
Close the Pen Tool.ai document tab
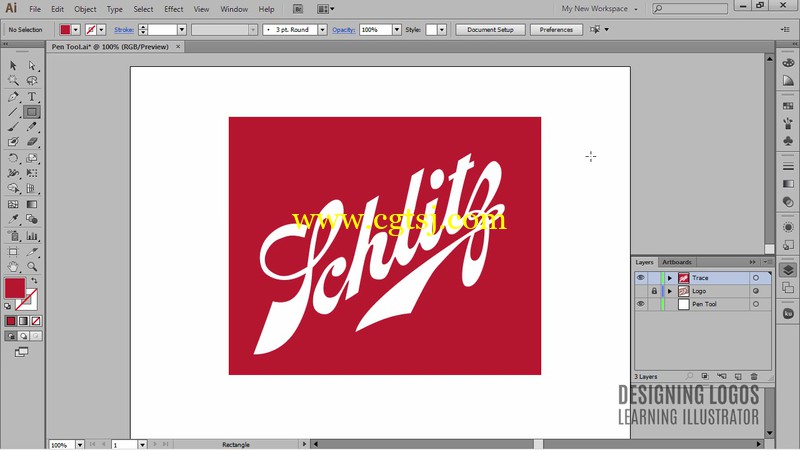[x=178, y=46]
